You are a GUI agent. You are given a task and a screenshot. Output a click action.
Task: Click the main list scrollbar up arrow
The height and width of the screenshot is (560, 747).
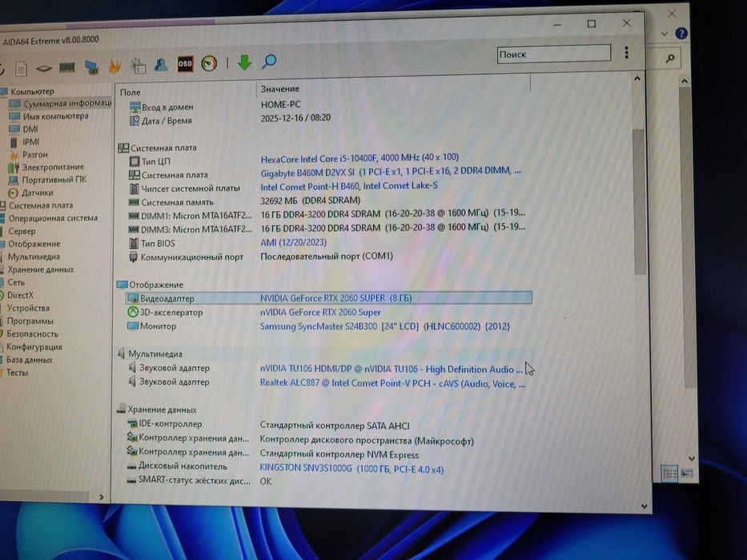click(637, 78)
